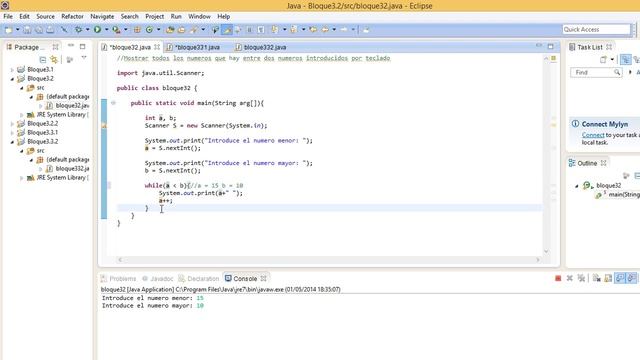Toggle Show Whitespace Characters icon

tap(261, 30)
